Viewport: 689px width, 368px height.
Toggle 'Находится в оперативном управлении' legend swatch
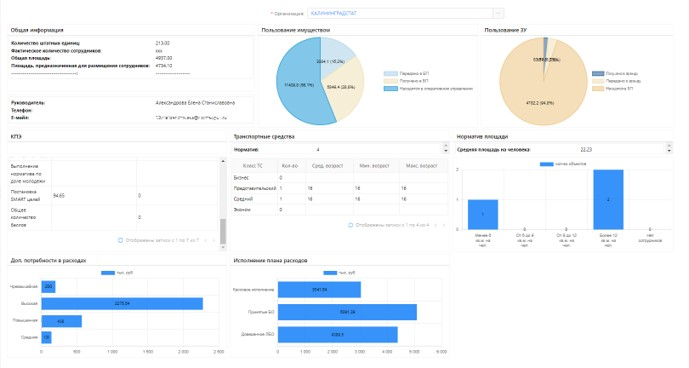tap(391, 88)
